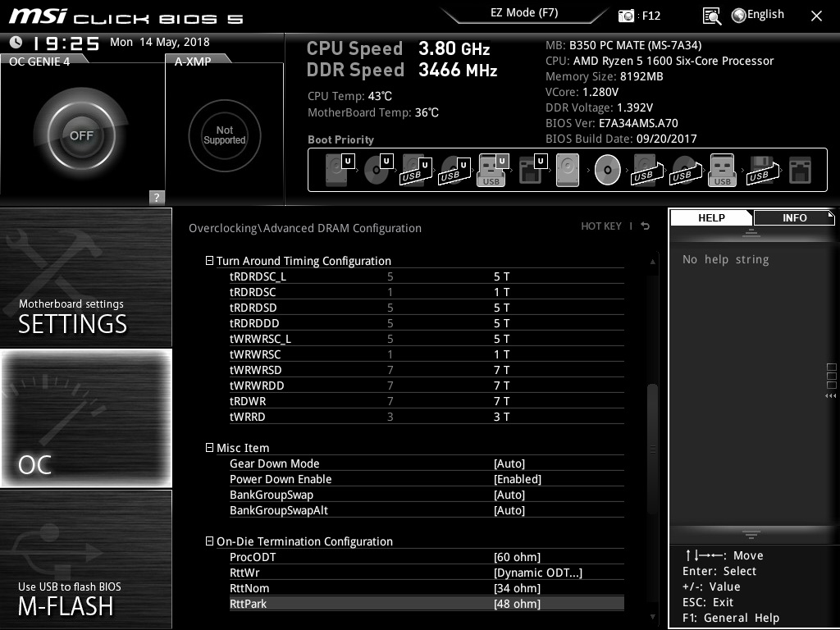The width and height of the screenshot is (840, 630).
Task: Open BankGroupSwapAlt [Auto] value
Action: coord(509,510)
